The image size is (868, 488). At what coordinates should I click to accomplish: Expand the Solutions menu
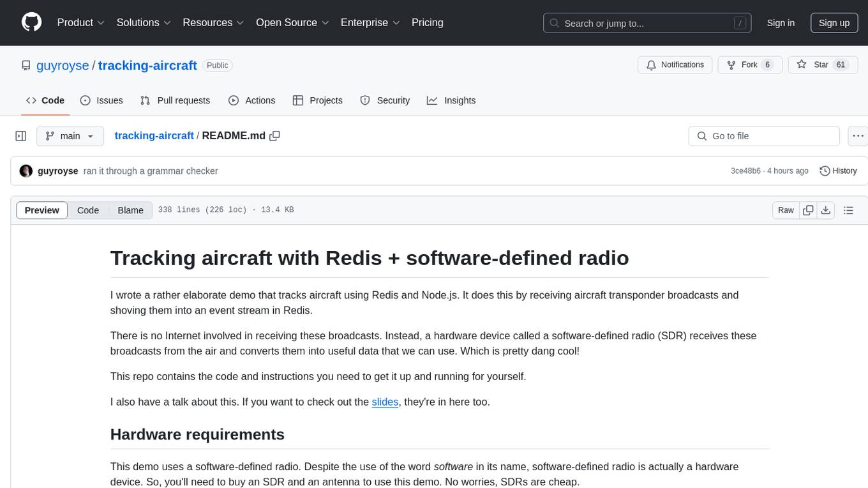pyautogui.click(x=144, y=22)
